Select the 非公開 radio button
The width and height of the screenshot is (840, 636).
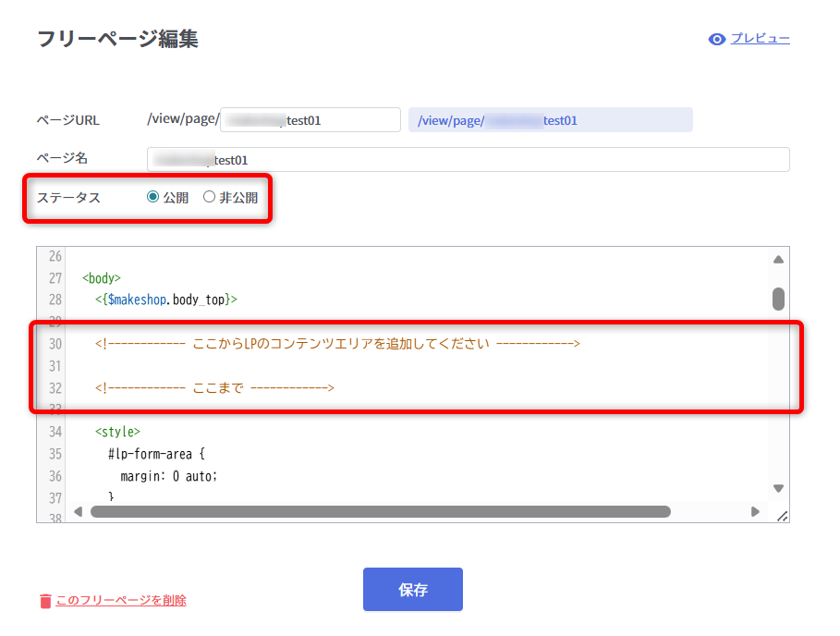pyautogui.click(x=209, y=197)
